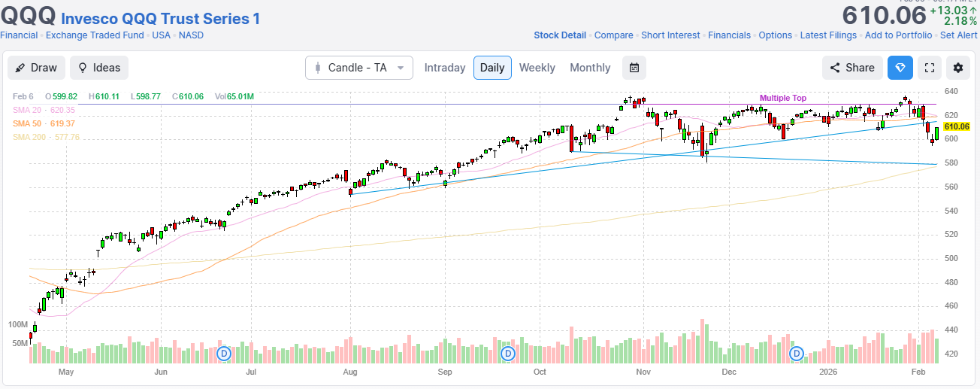Click Add to Portfolio link

(898, 35)
